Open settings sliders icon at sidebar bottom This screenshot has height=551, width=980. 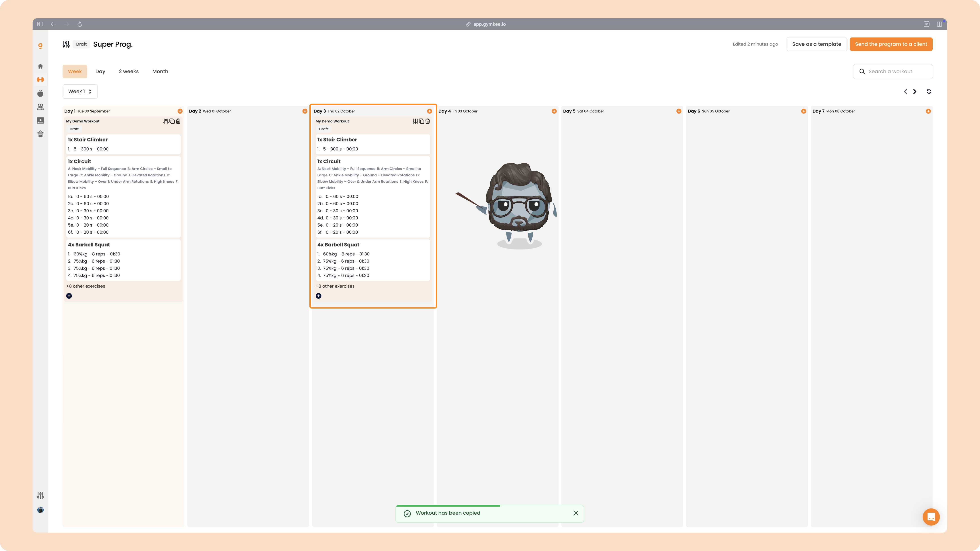[40, 495]
